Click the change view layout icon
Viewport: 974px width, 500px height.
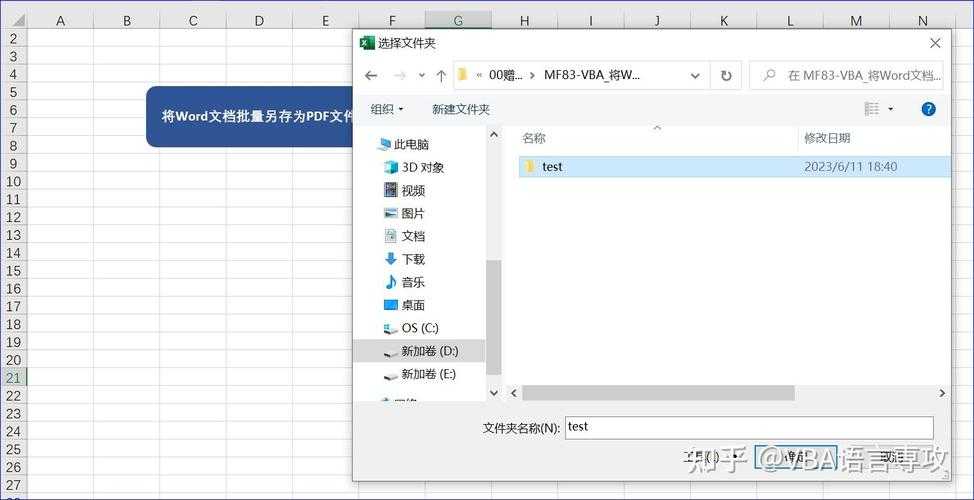point(872,109)
